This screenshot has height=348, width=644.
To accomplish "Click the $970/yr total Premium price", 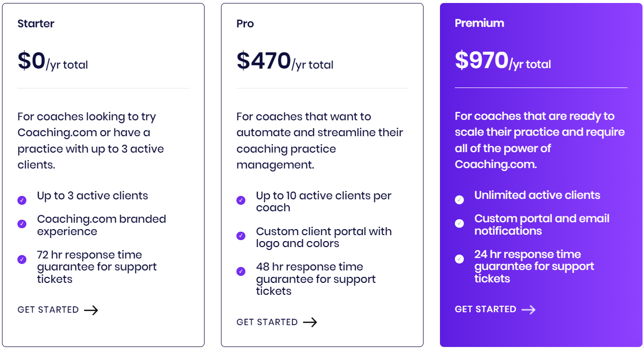I will point(503,60).
